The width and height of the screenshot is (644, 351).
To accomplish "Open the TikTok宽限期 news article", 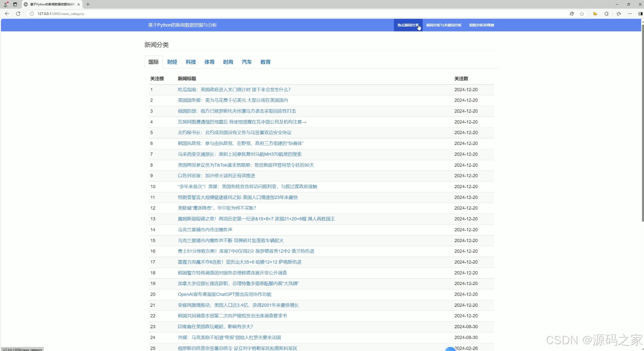I will pyautogui.click(x=246, y=165).
